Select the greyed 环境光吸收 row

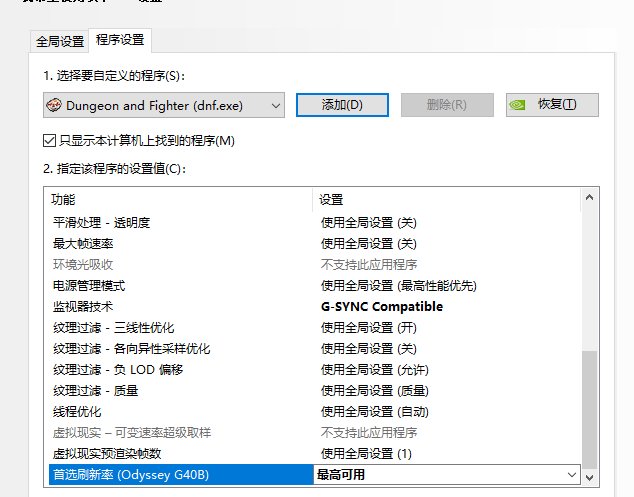[x=315, y=264]
